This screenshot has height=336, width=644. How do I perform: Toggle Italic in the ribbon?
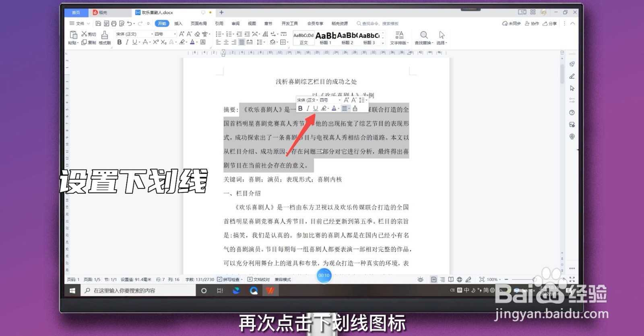[127, 42]
